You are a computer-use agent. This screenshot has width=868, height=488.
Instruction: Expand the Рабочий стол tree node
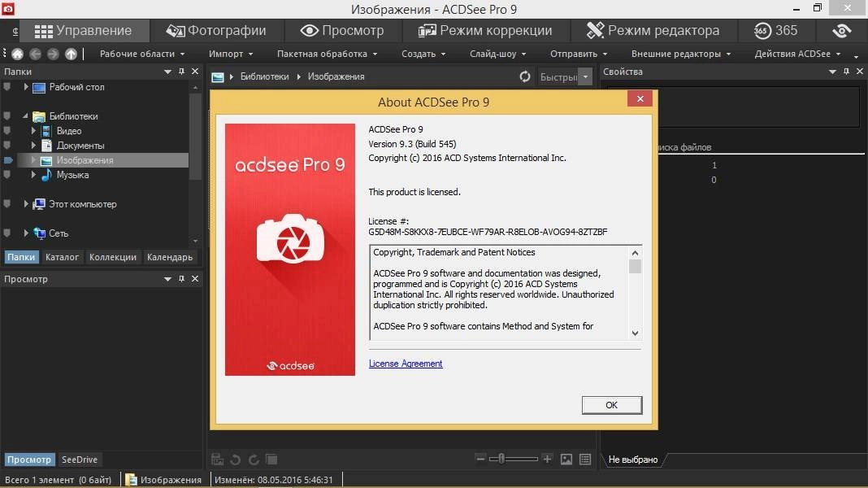click(25, 87)
